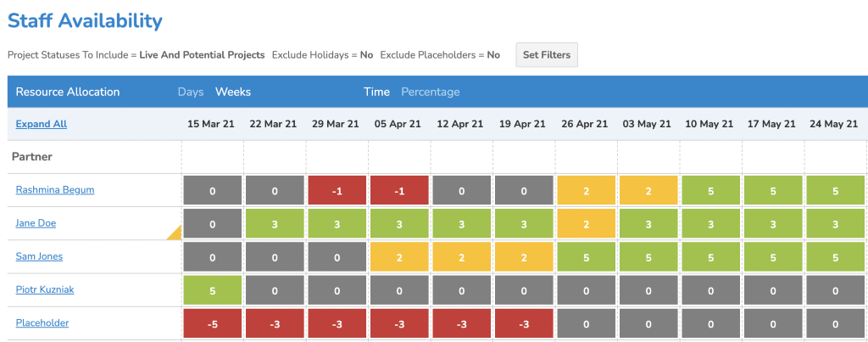Select Piotr Kuzniak's name link
This screenshot has height=342, width=868.
45,289
